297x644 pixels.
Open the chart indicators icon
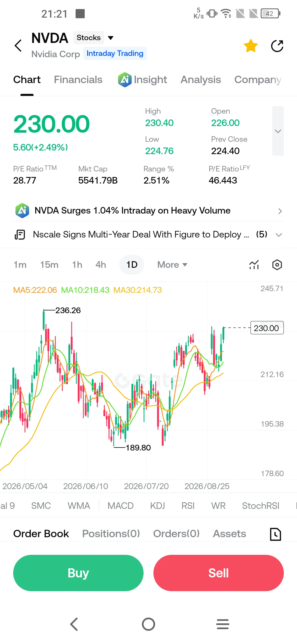(x=254, y=265)
